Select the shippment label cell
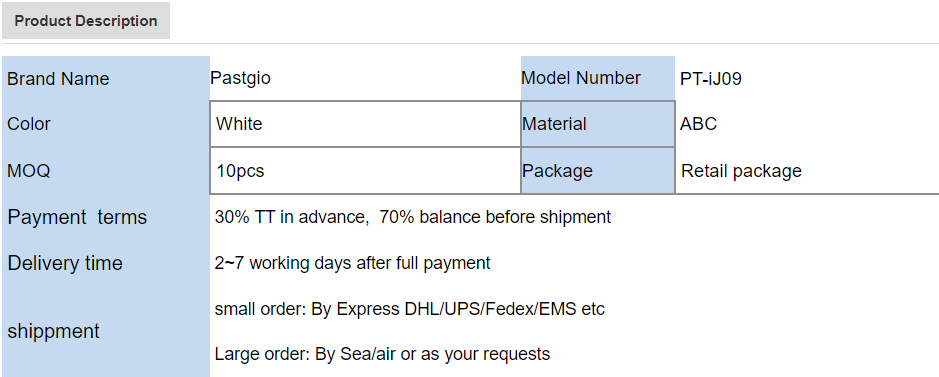Viewport: 939px width, 377px height. click(x=106, y=331)
